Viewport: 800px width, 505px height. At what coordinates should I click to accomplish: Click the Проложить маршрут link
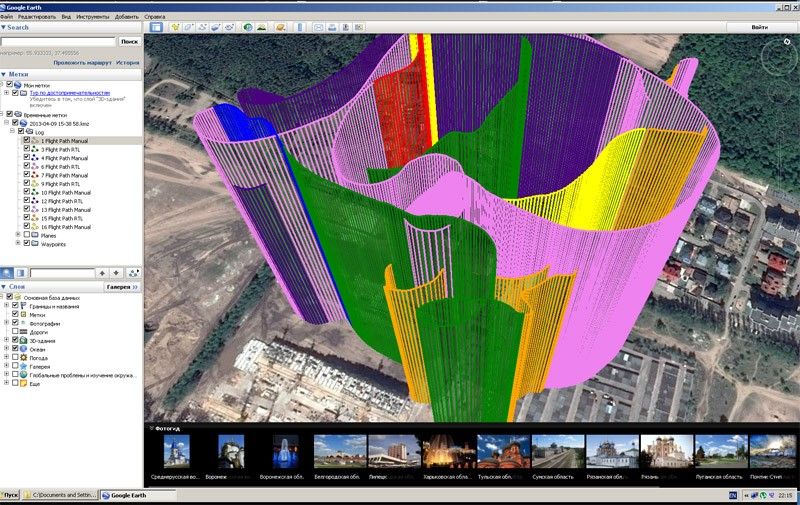(x=82, y=62)
